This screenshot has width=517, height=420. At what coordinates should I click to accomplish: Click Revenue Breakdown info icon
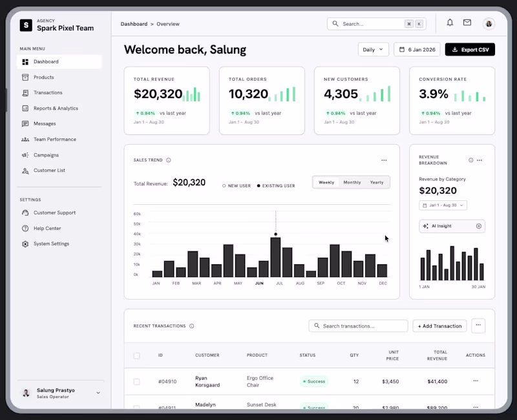click(471, 160)
